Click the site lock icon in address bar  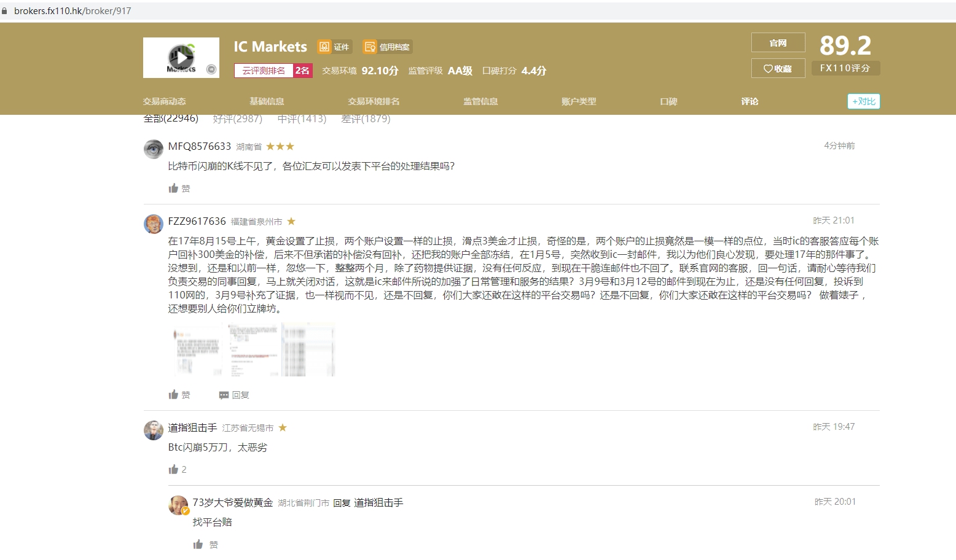[5, 10]
